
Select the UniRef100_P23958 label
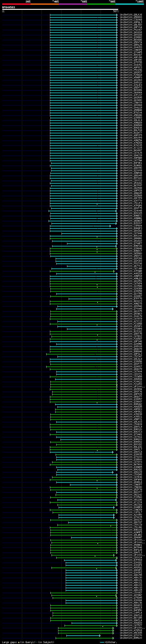[x=131, y=324]
